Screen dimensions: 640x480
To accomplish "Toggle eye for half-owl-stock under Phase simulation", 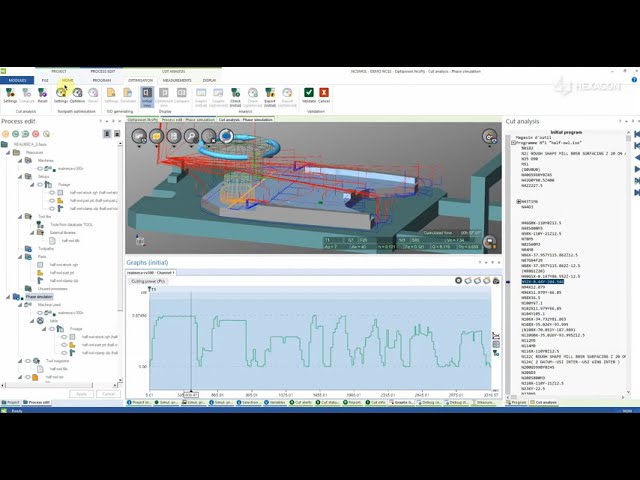I will (x=64, y=337).
